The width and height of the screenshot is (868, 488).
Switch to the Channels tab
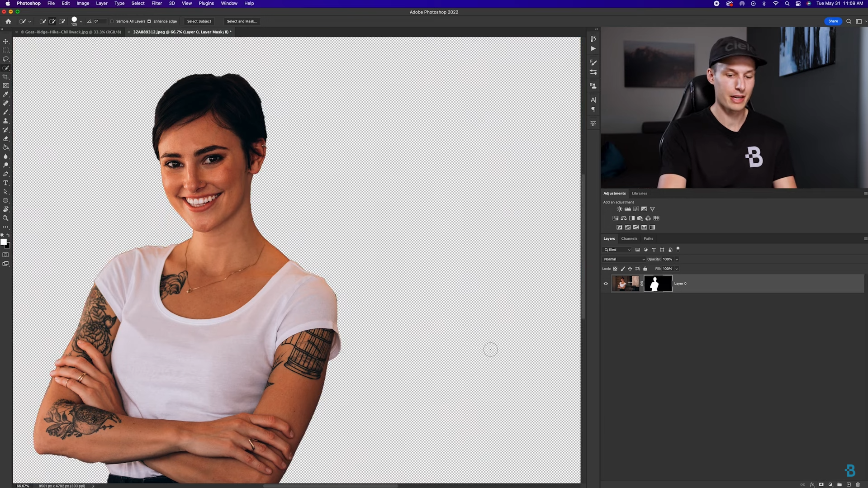pyautogui.click(x=629, y=238)
